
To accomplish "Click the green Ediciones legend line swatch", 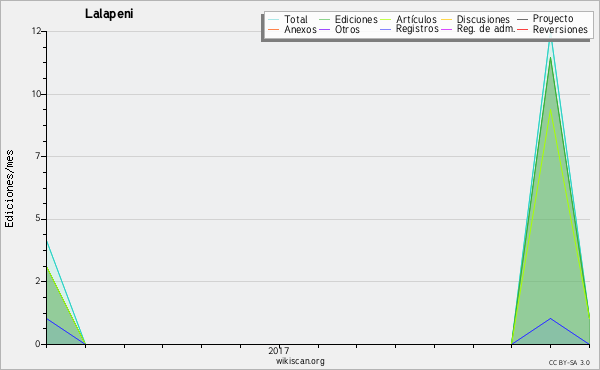I will [324, 20].
